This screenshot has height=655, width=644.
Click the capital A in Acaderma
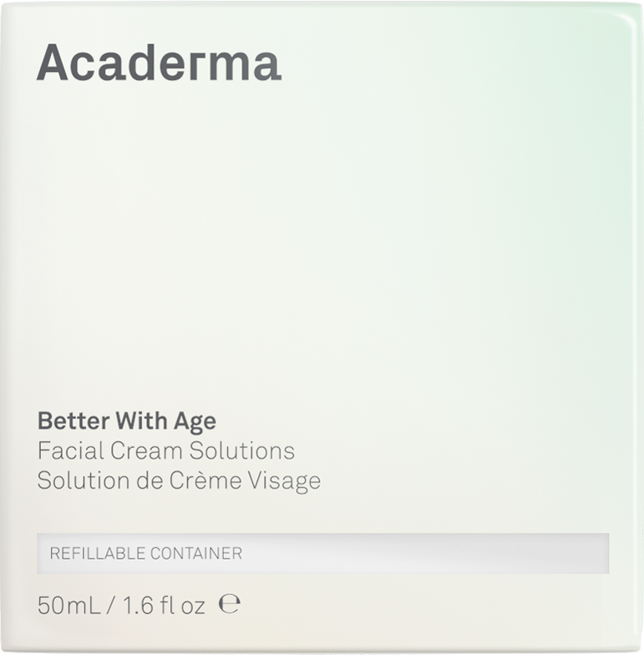point(52,63)
